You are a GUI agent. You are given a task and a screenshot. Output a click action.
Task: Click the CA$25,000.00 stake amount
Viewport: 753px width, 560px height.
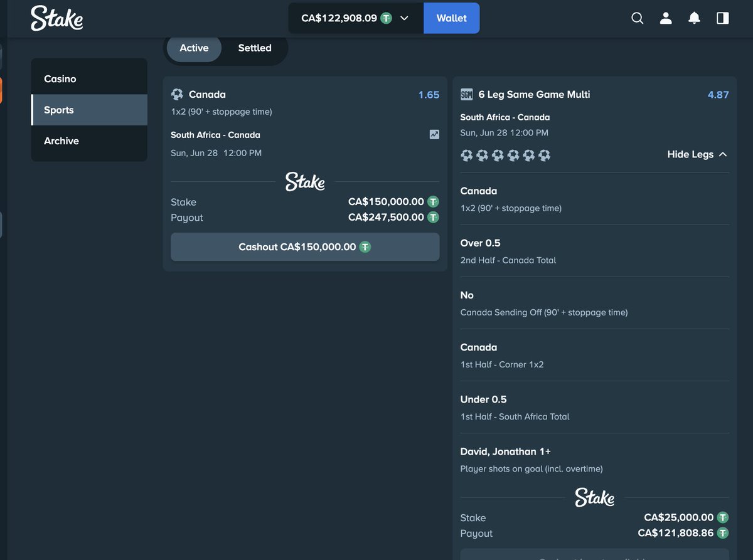pos(679,518)
